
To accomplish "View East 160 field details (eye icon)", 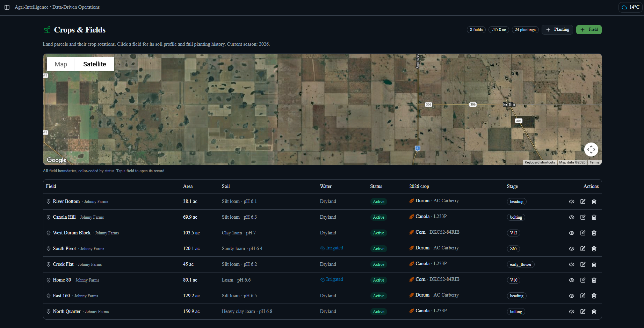I will coord(572,296).
